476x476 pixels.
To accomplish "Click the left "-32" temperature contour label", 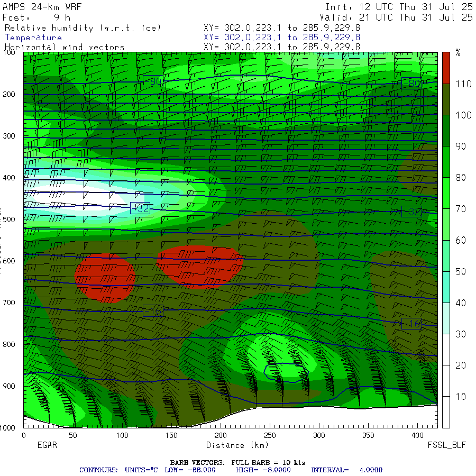I will 140,208.
